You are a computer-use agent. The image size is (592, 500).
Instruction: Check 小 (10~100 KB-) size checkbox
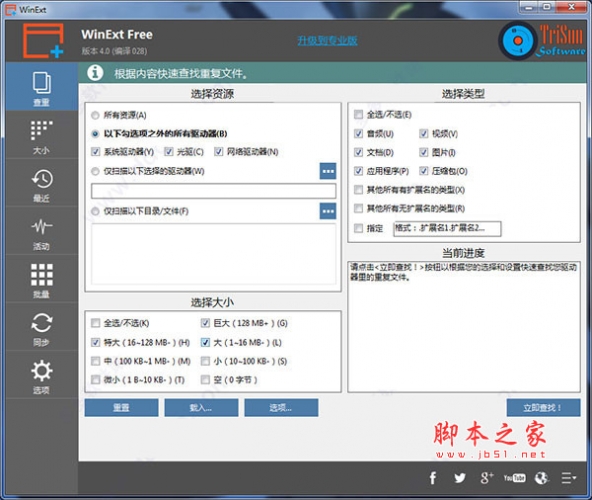tap(205, 361)
